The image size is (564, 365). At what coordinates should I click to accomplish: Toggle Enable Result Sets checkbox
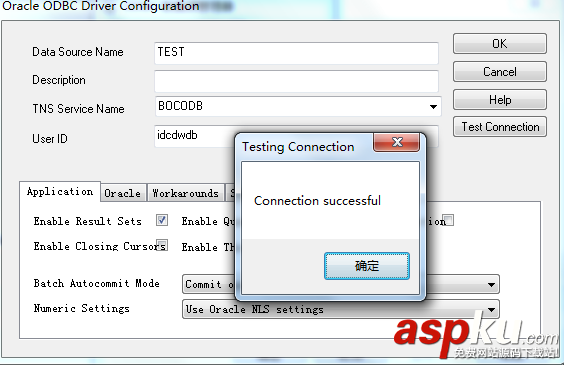(162, 220)
